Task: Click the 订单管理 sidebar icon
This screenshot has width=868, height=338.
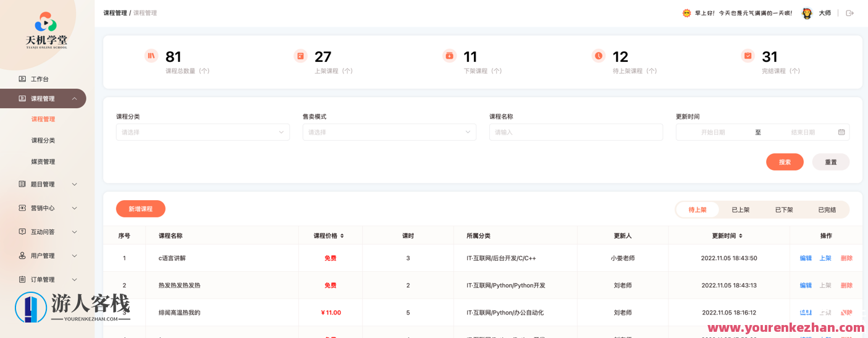Action: (22, 279)
